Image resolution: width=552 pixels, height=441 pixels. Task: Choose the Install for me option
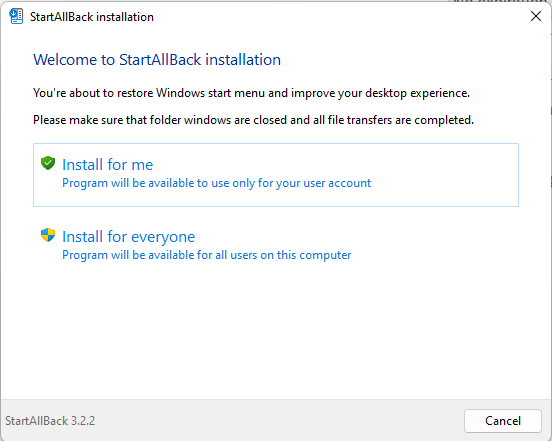coord(276,175)
